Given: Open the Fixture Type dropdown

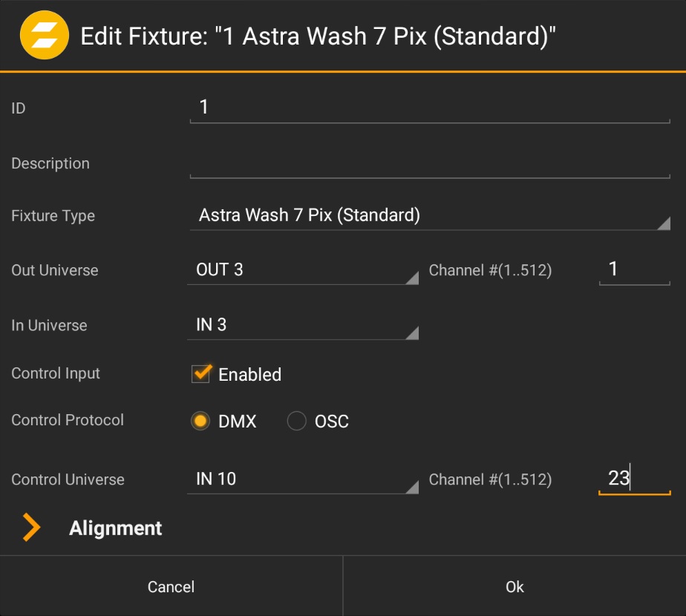Looking at the screenshot, I should [x=429, y=216].
